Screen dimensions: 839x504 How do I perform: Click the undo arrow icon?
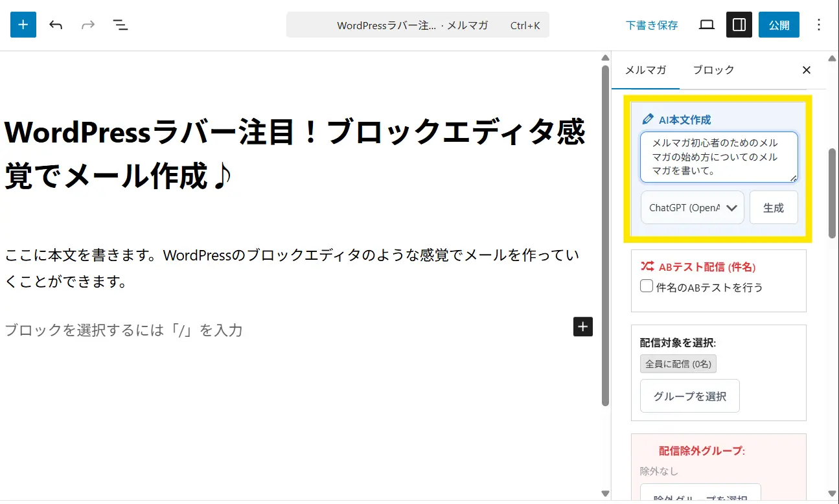click(56, 25)
